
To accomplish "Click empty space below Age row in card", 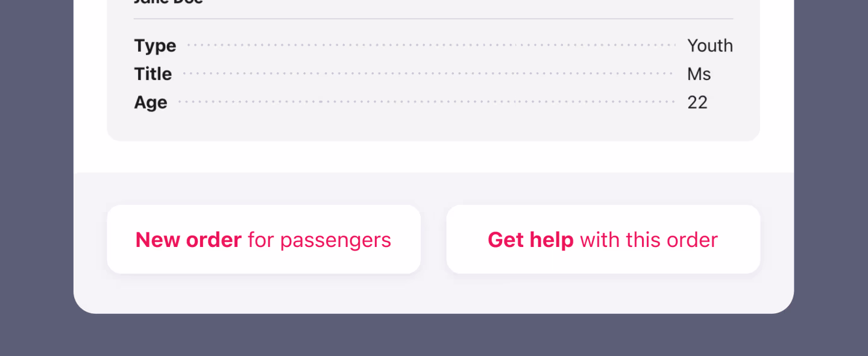I will point(433,126).
